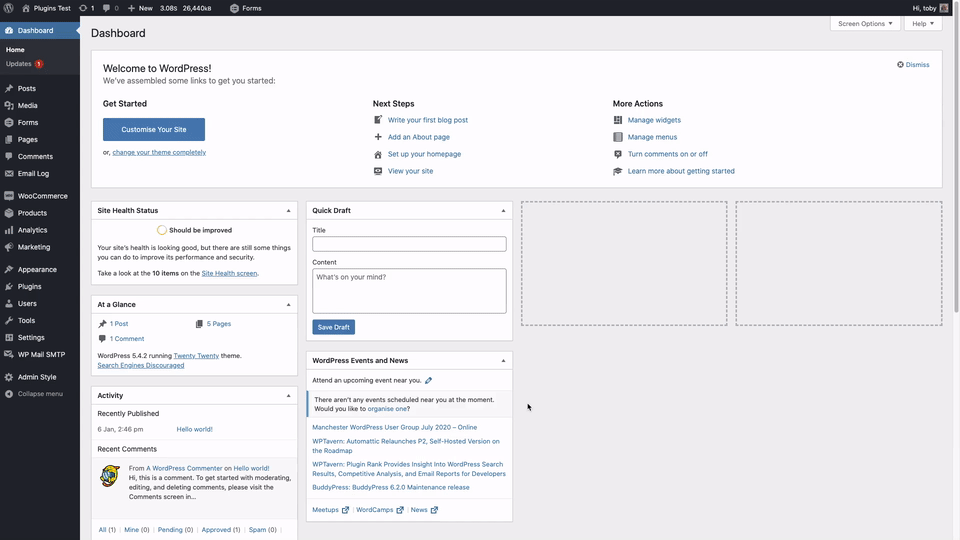The image size is (960, 540).
Task: Click Add an About page link
Action: pyautogui.click(x=419, y=137)
